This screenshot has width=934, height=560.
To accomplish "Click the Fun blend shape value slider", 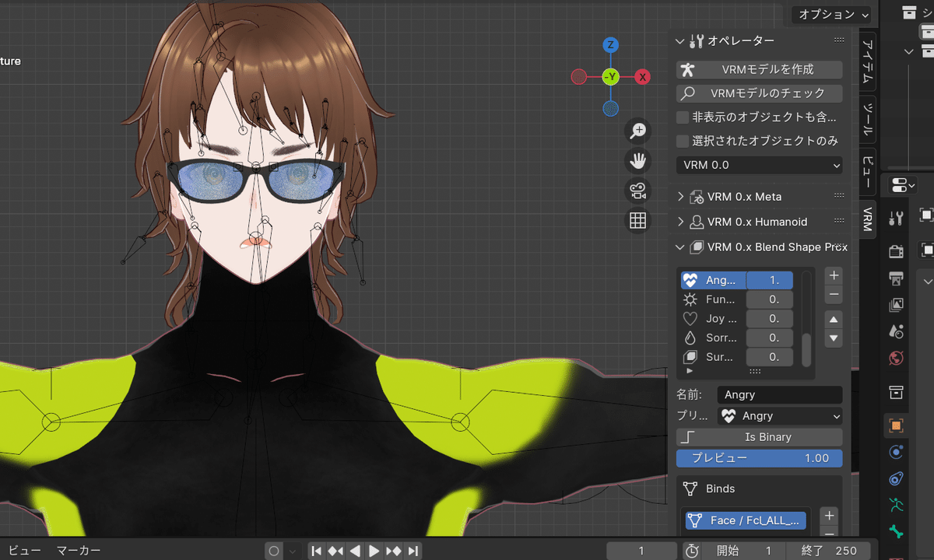I will (x=770, y=299).
